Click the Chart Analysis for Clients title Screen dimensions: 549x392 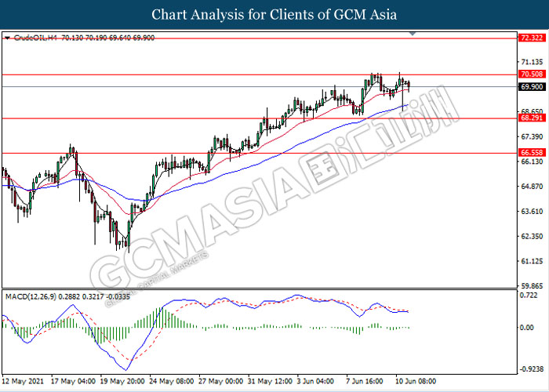[274, 14]
